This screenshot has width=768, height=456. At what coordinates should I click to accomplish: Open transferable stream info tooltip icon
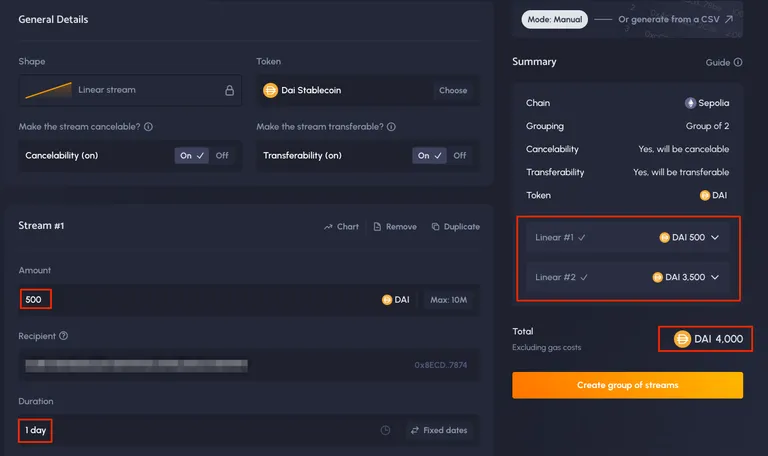391,127
